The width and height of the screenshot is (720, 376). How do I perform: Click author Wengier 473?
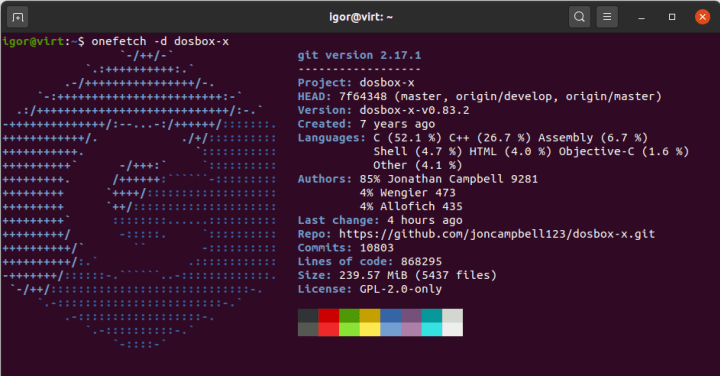tap(407, 193)
